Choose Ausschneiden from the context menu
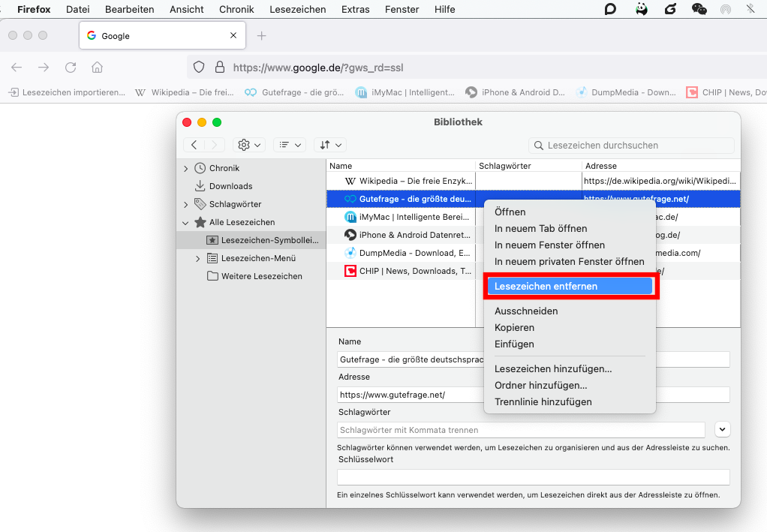This screenshot has height=532, width=767. tap(526, 311)
